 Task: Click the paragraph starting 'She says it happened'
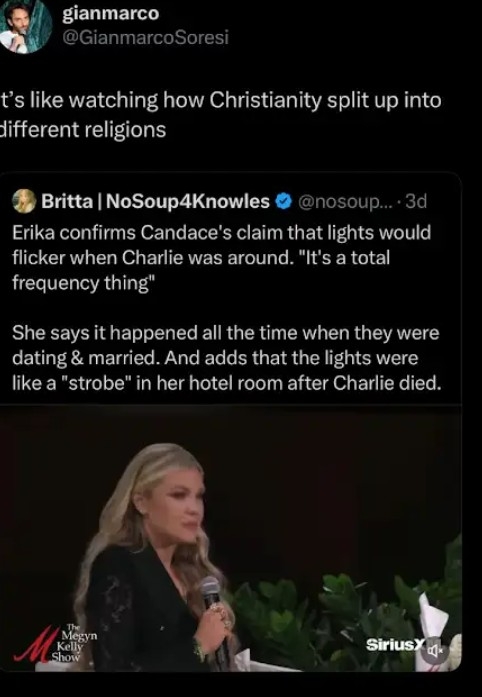pos(226,358)
